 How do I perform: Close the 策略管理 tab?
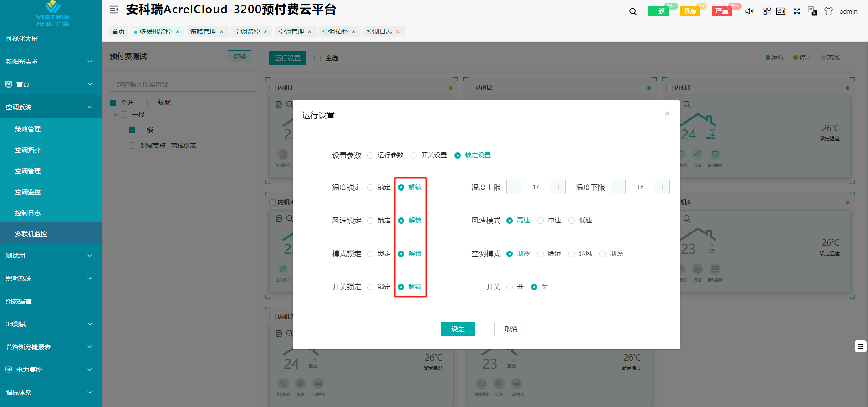pyautogui.click(x=221, y=31)
